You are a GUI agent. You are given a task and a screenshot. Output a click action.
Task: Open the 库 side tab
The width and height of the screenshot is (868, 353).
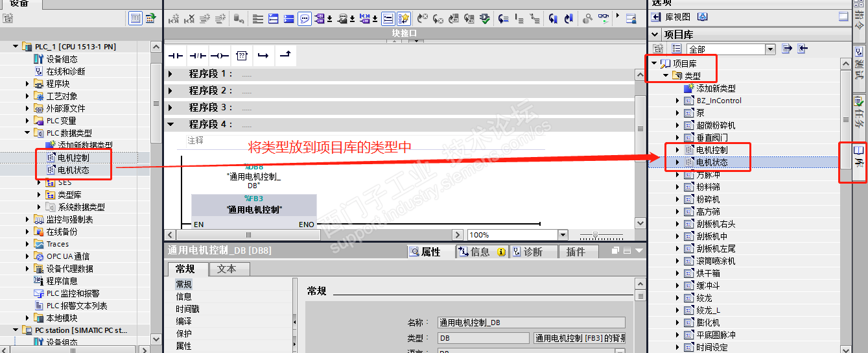pos(859,158)
